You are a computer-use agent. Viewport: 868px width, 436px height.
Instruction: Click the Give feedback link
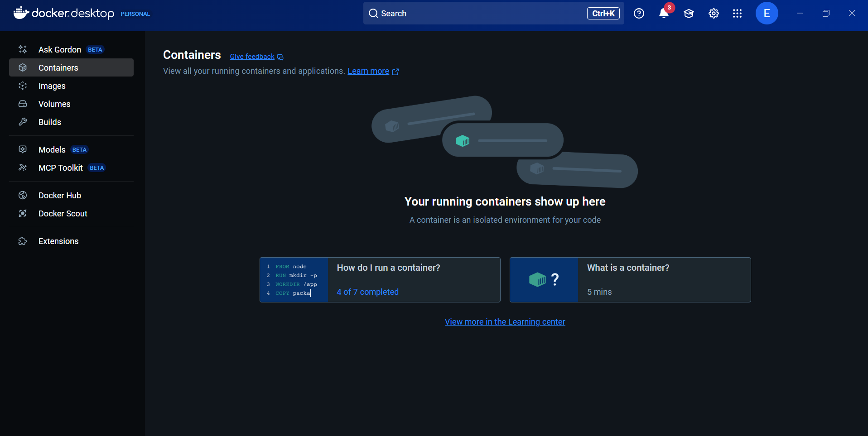point(252,56)
